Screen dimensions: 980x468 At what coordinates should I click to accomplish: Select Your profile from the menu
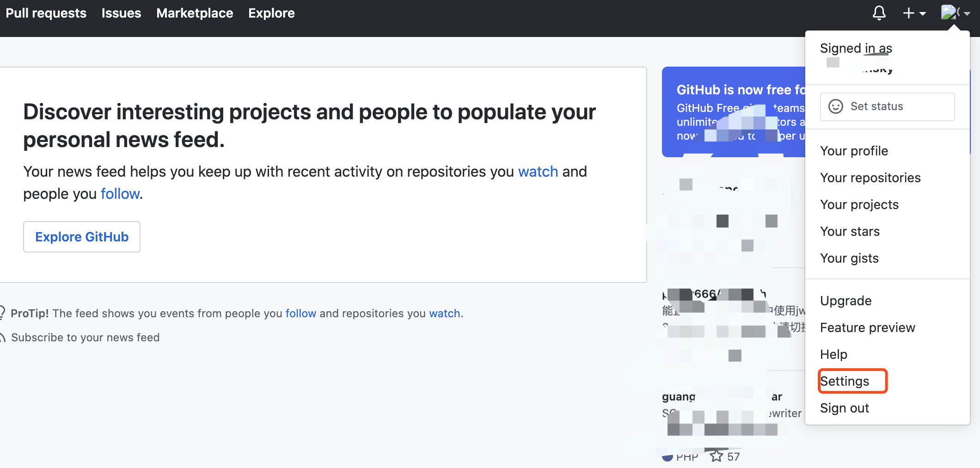coord(854,151)
